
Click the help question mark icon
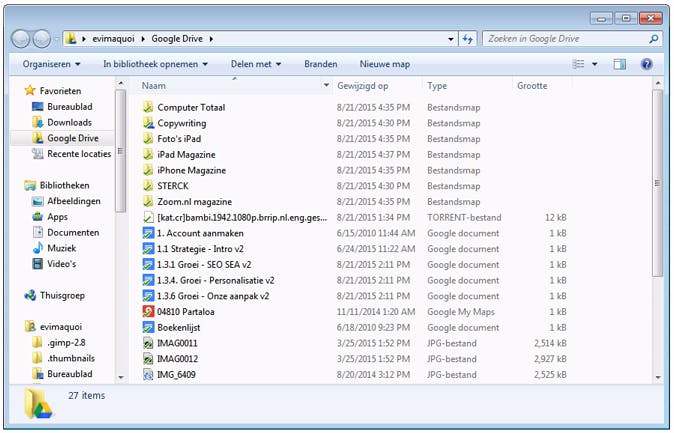point(647,64)
